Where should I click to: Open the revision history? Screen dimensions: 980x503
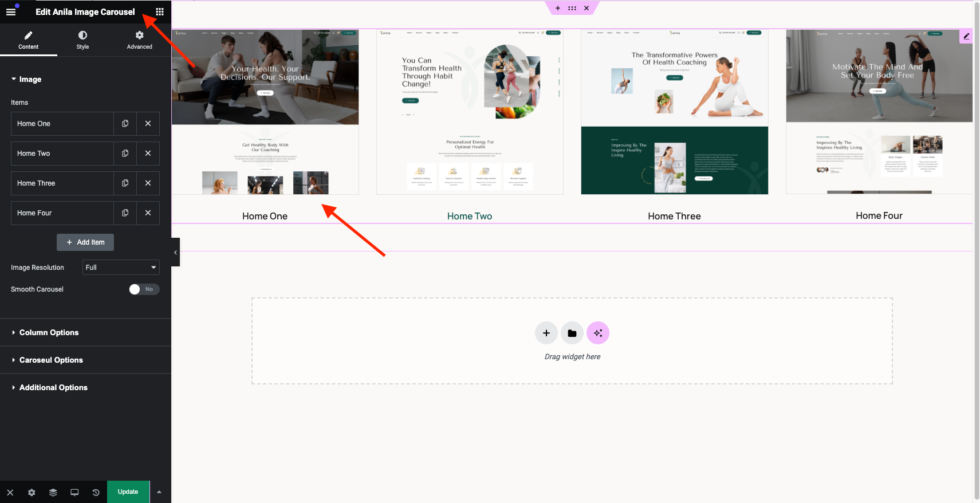point(96,492)
